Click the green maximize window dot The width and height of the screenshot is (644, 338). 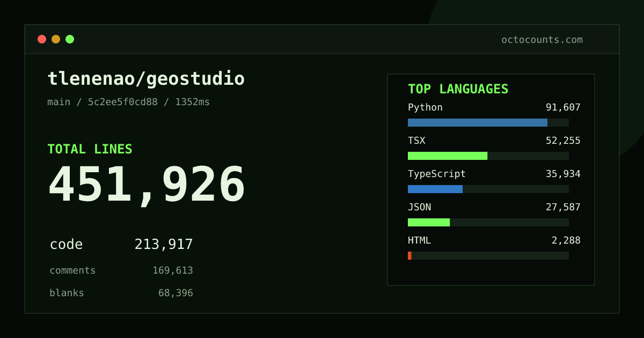pyautogui.click(x=70, y=39)
